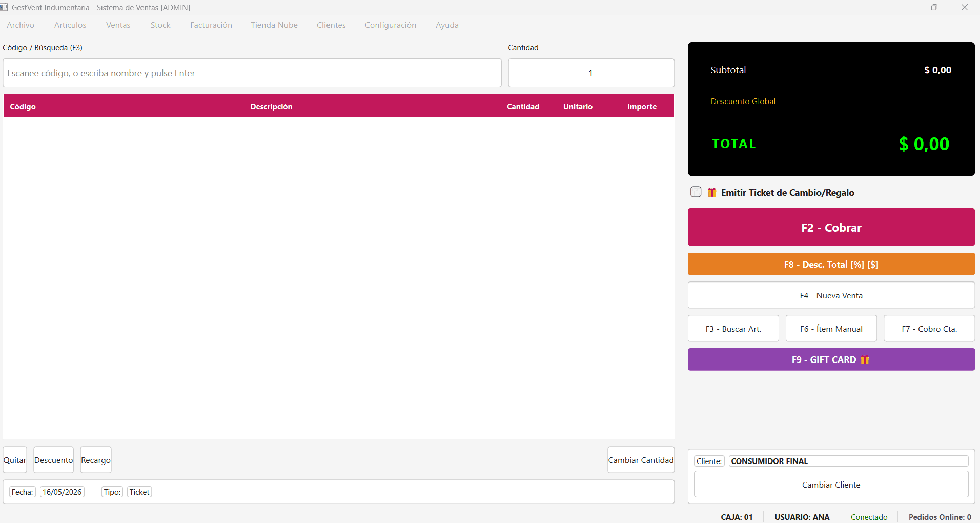Click the Cambiar Cantidad button
The width and height of the screenshot is (980, 523).
641,460
